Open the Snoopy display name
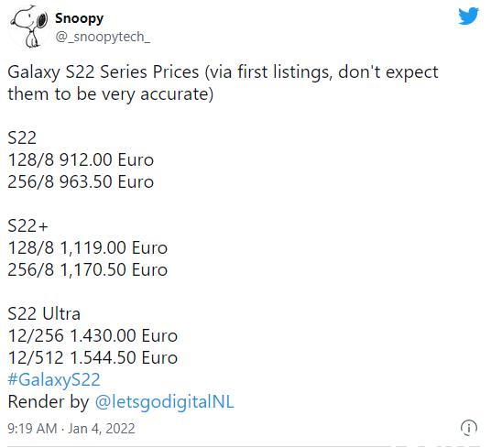 [79, 18]
